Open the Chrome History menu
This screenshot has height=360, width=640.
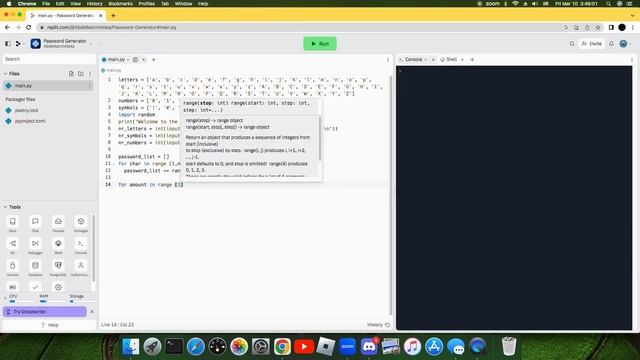(94, 3)
